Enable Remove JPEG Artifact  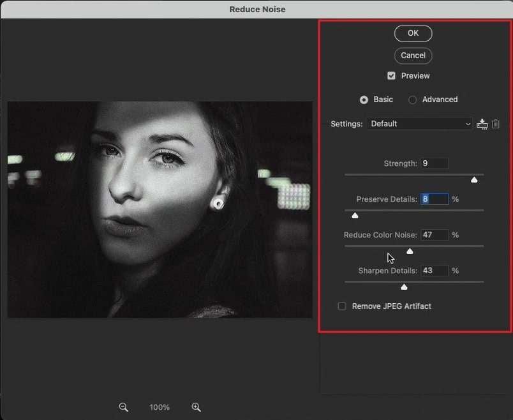pyautogui.click(x=343, y=306)
